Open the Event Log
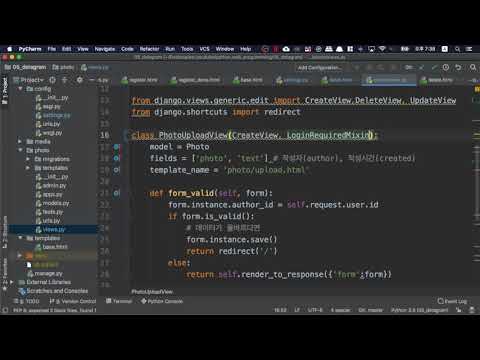 pos(452,301)
